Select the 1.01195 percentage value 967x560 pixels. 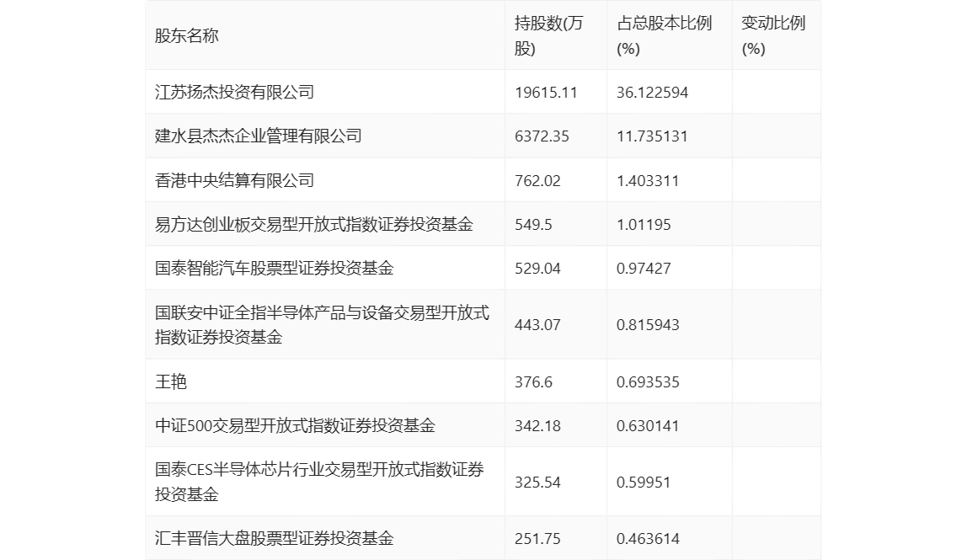point(644,225)
